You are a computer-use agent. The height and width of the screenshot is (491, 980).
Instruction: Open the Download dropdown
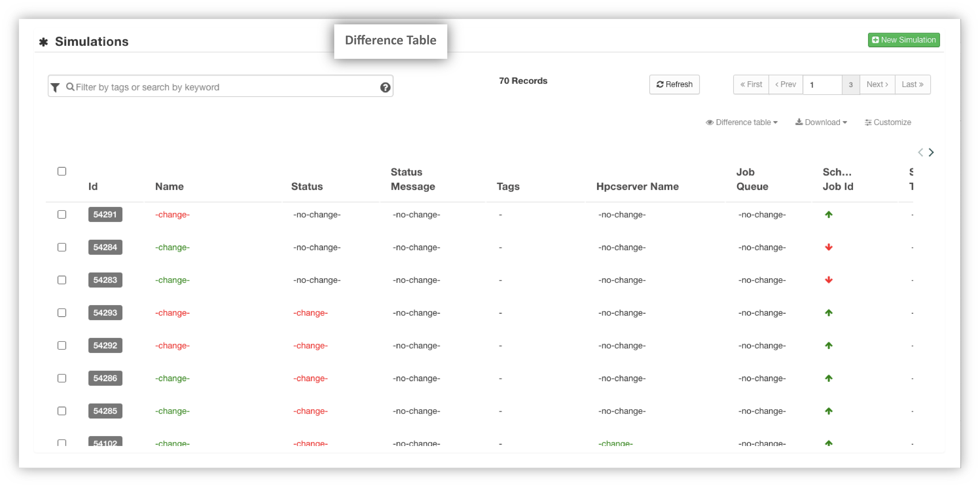click(821, 122)
